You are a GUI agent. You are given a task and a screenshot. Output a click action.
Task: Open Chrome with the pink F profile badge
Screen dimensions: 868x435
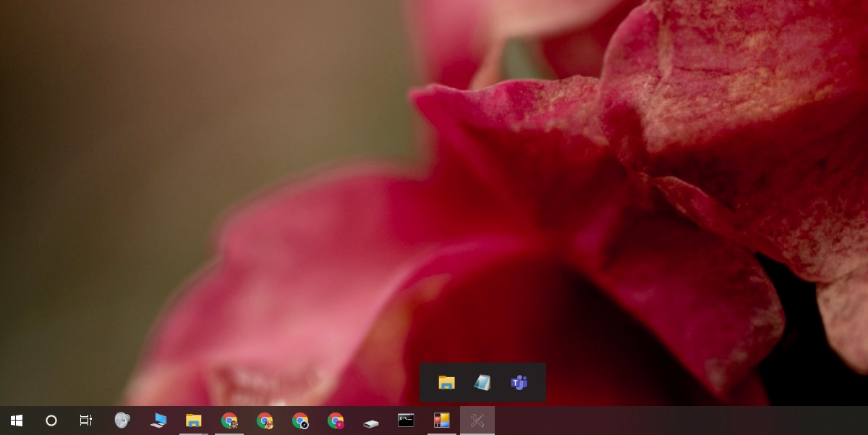click(x=336, y=421)
